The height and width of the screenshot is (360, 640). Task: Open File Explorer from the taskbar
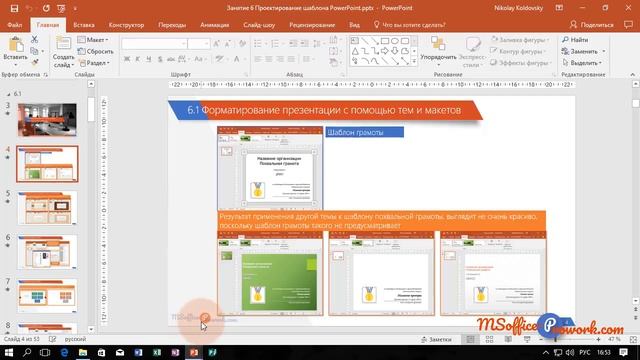(83, 352)
